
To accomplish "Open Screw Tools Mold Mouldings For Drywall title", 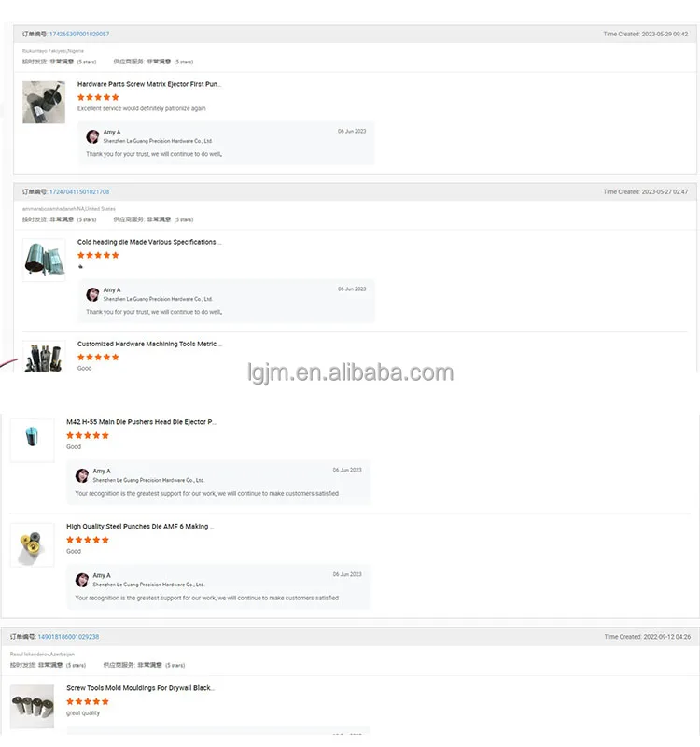I will pyautogui.click(x=141, y=688).
